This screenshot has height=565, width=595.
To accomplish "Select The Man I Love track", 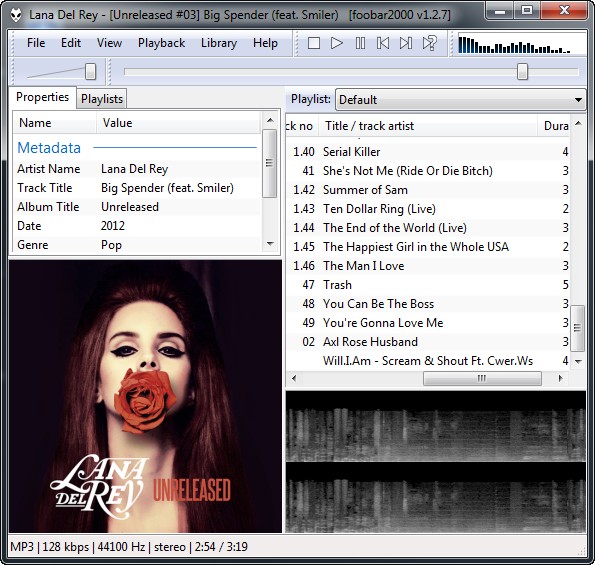I will pos(428,266).
